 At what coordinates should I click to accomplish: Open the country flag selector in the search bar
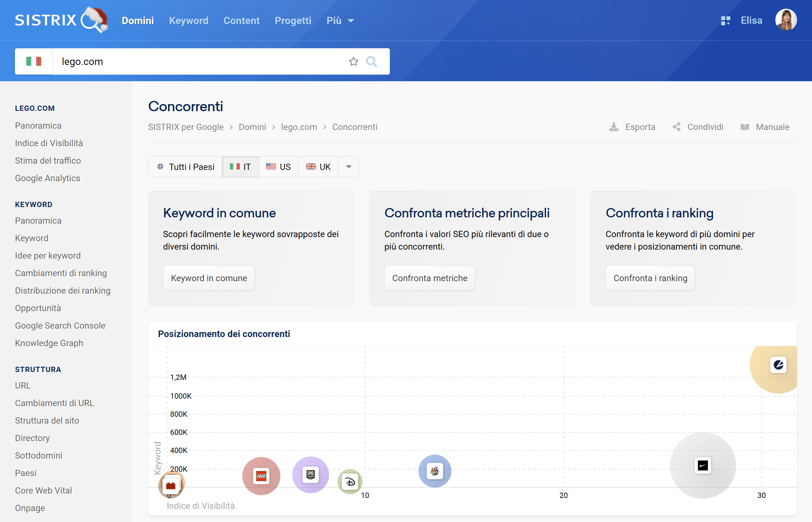[x=33, y=61]
